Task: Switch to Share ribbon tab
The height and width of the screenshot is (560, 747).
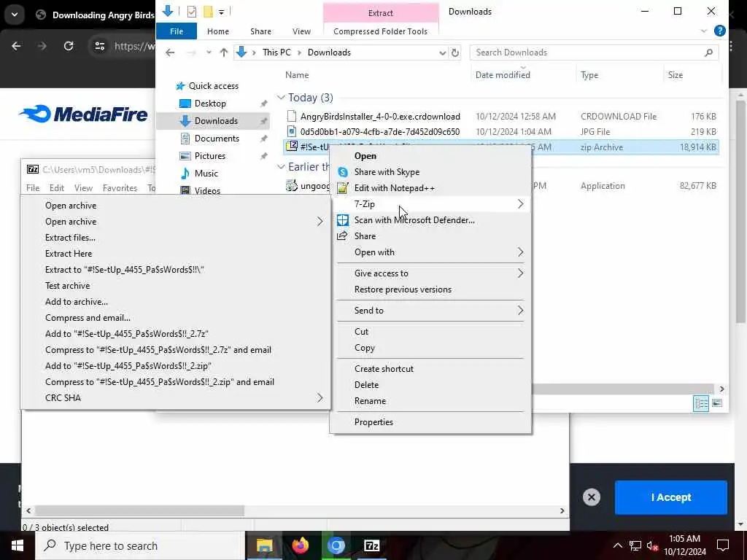Action: pyautogui.click(x=260, y=31)
